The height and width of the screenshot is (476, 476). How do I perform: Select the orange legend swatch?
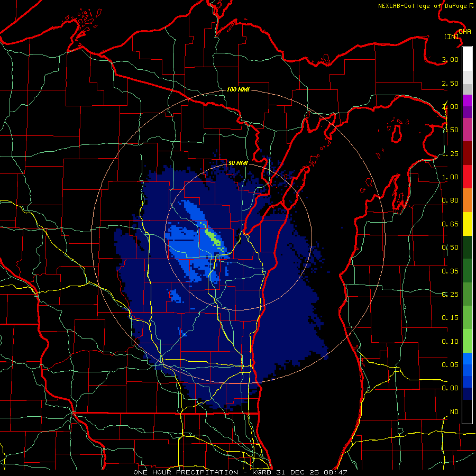(467, 200)
